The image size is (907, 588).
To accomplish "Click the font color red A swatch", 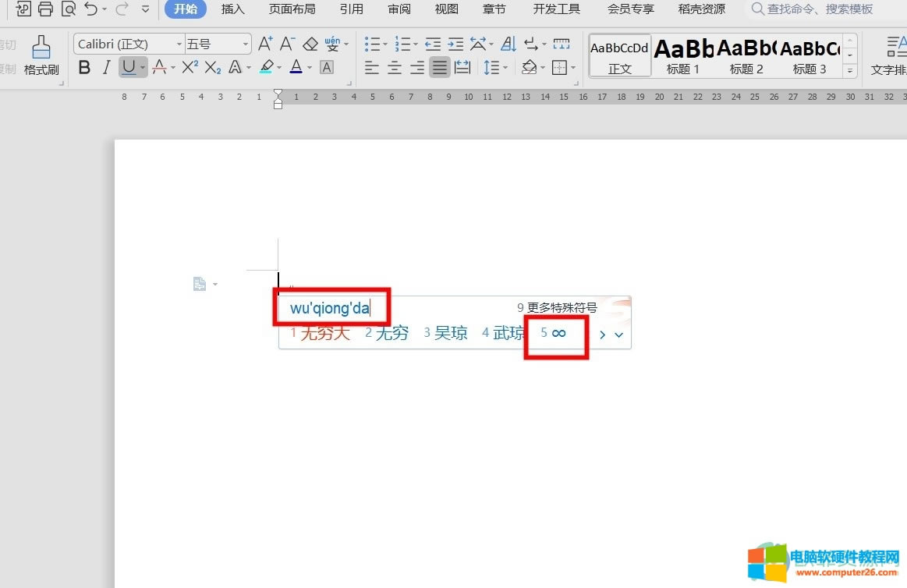I will tap(296, 68).
